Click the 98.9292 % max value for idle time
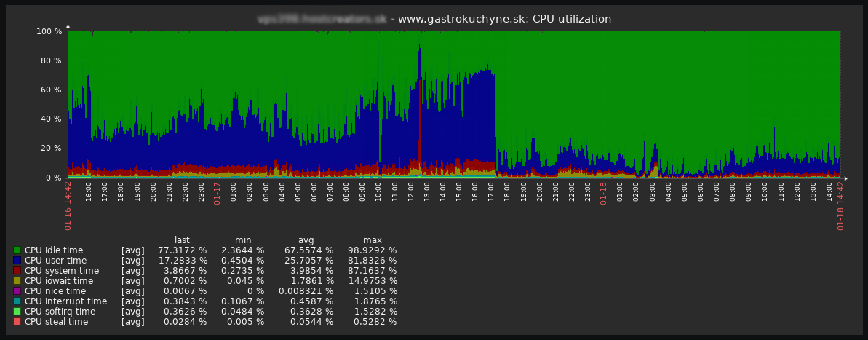The width and height of the screenshot is (868, 340). pyautogui.click(x=373, y=250)
